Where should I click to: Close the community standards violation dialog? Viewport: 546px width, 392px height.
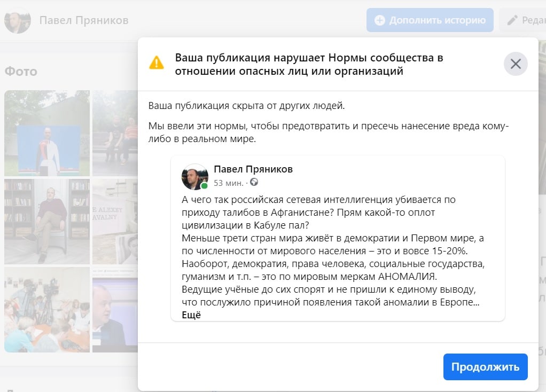coord(516,64)
